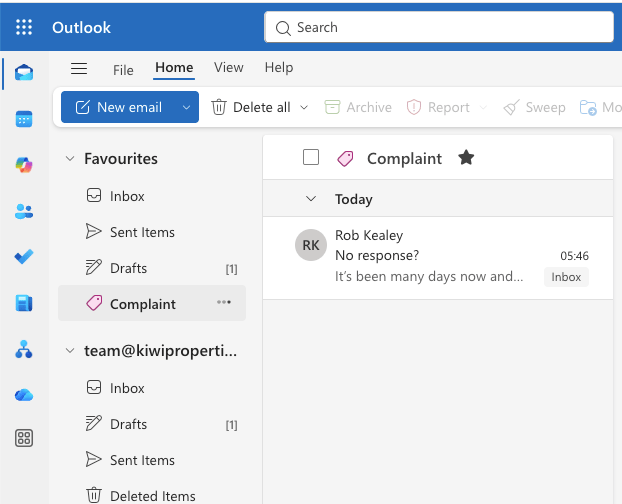
Task: Open New email dropdown arrow
Action: click(186, 107)
